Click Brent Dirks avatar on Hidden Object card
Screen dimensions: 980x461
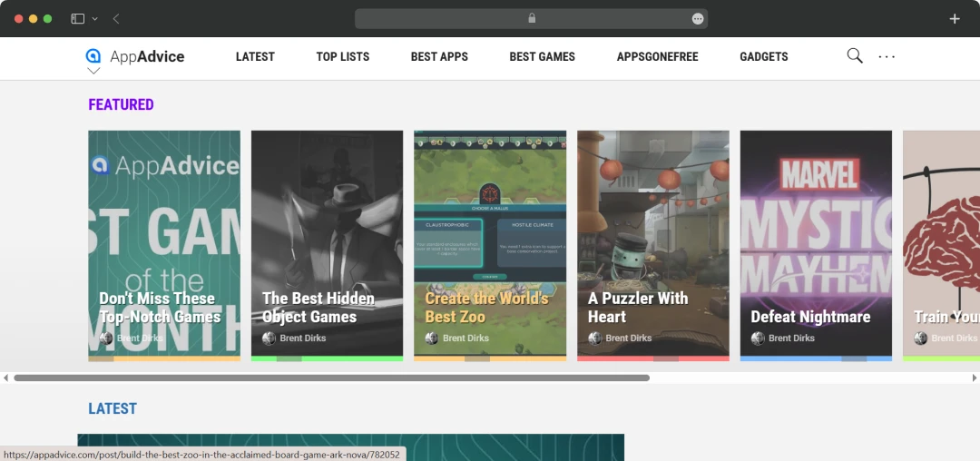pyautogui.click(x=269, y=338)
